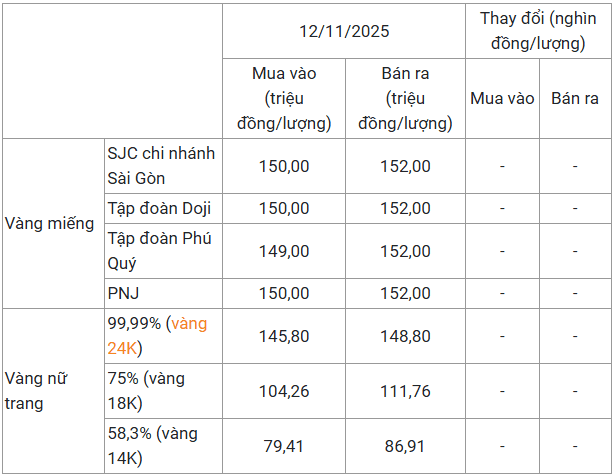Select the 18K gold buy price 104,26
614x476 pixels.
click(284, 391)
